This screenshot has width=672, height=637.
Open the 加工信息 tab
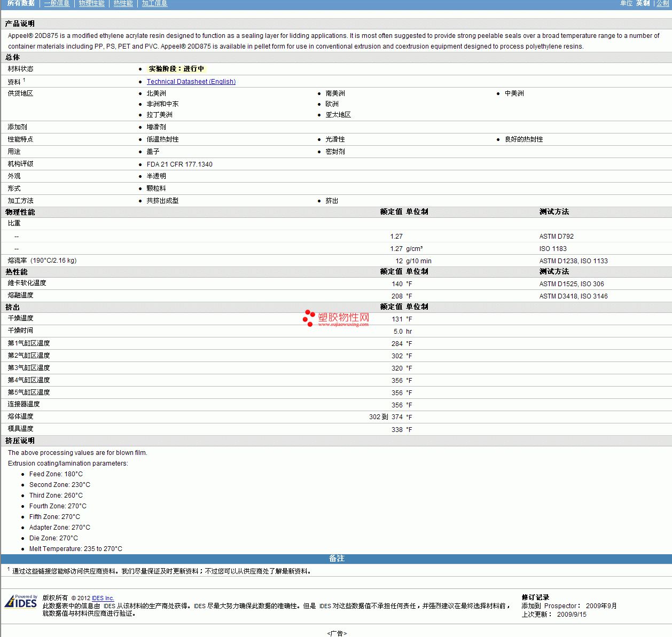(x=154, y=3)
